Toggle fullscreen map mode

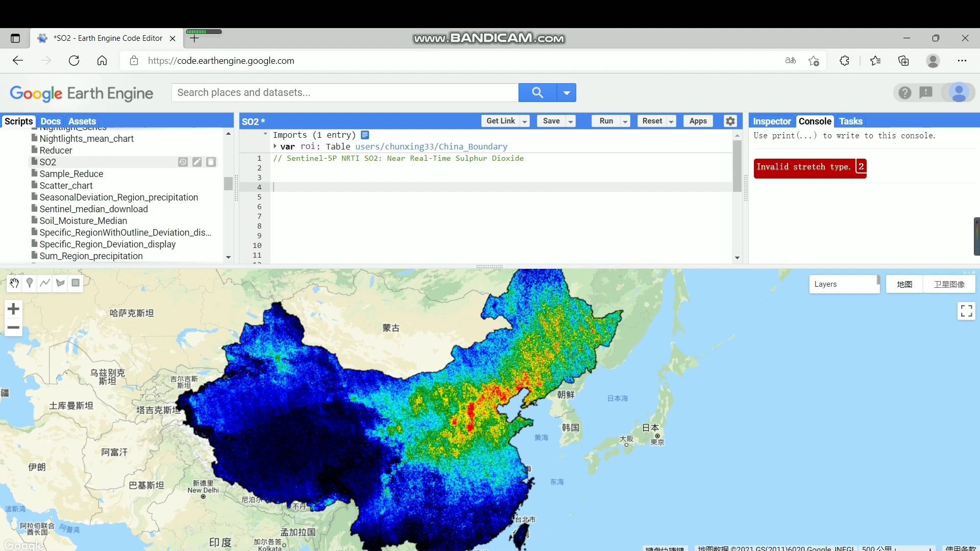point(966,311)
